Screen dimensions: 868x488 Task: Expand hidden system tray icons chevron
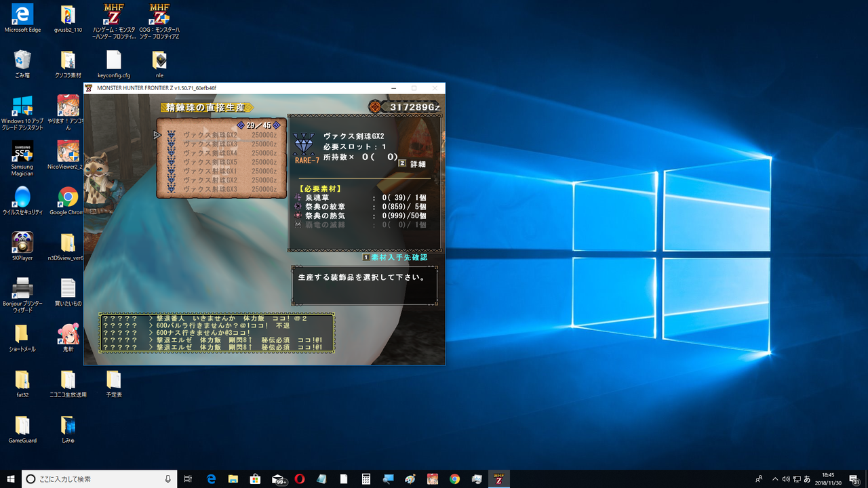775,479
